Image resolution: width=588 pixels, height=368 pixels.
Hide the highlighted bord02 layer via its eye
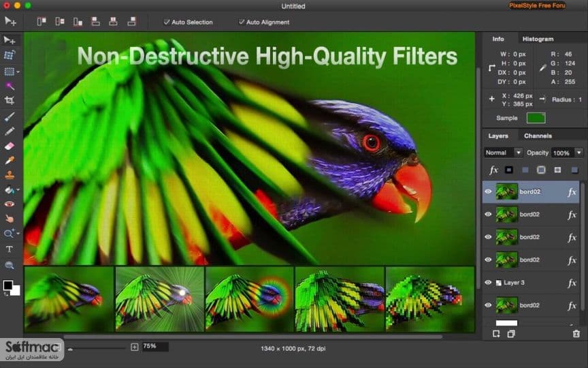(x=488, y=191)
